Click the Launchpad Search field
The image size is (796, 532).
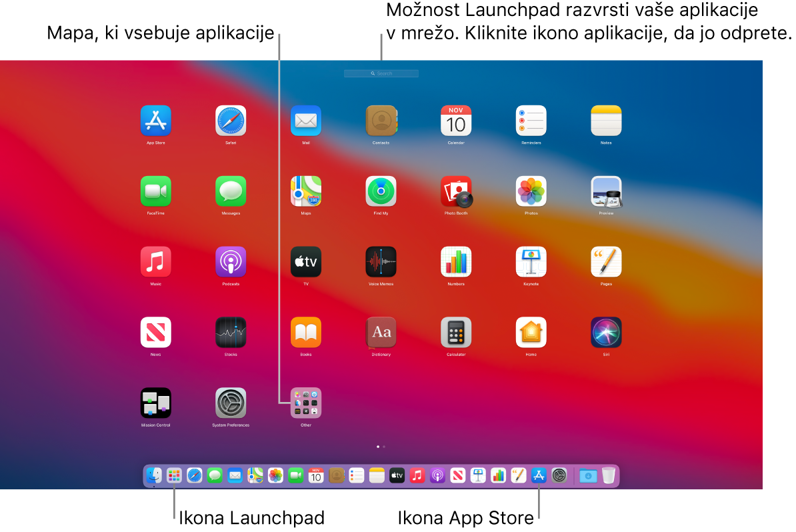(381, 73)
